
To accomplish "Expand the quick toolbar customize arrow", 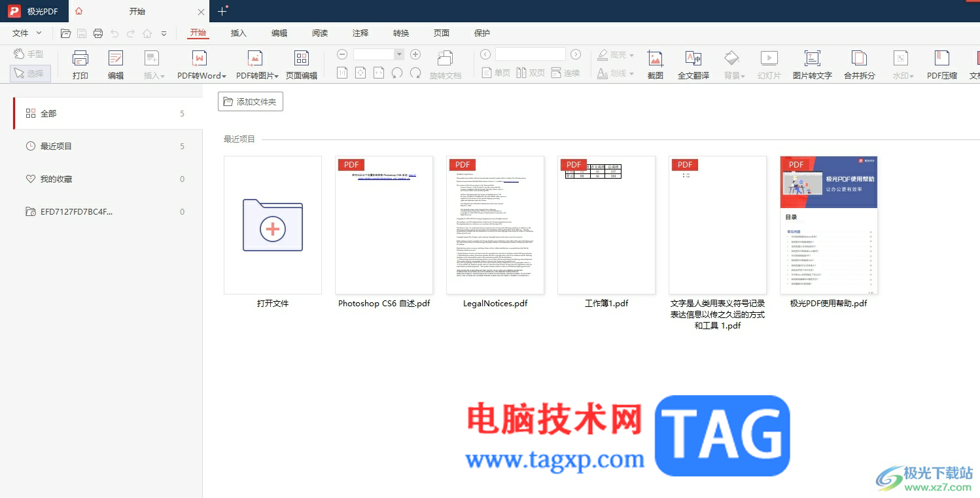I will point(164,33).
